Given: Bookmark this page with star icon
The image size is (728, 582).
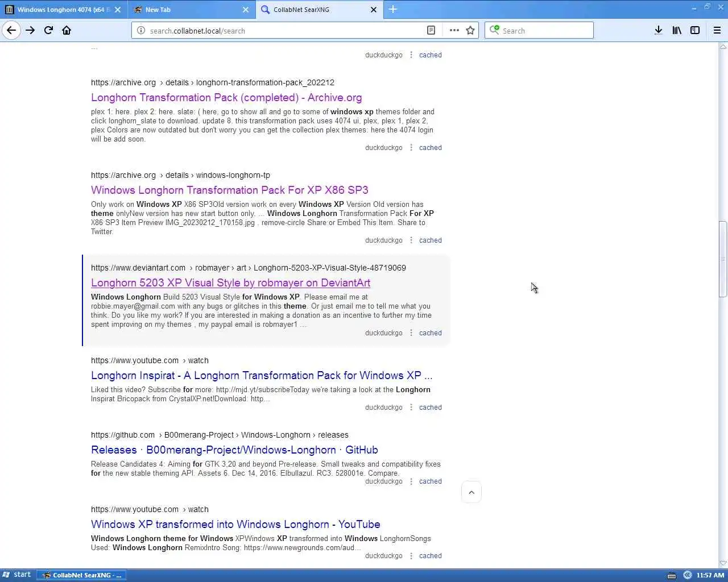Looking at the screenshot, I should [470, 31].
